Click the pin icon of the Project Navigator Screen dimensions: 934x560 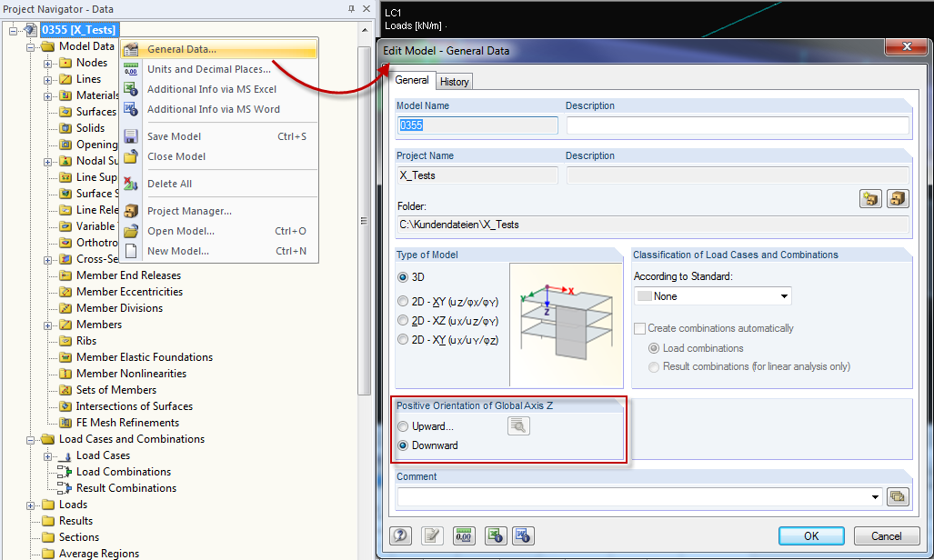[351, 8]
